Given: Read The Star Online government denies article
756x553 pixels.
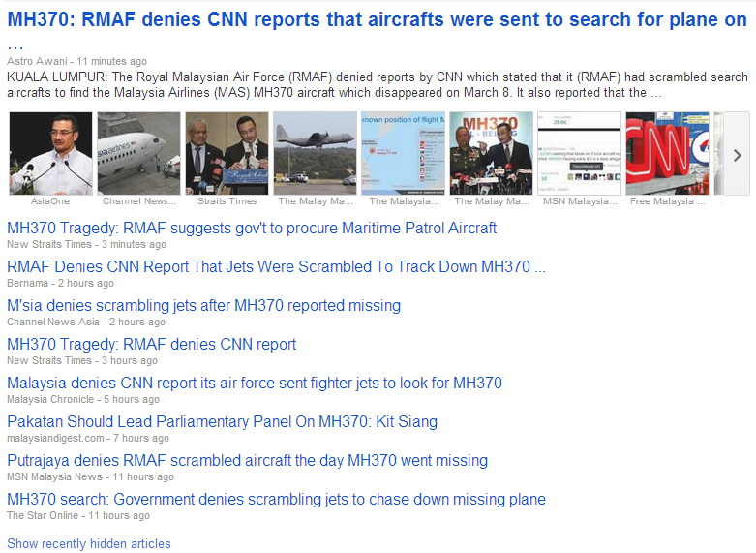Looking at the screenshot, I should [276, 499].
